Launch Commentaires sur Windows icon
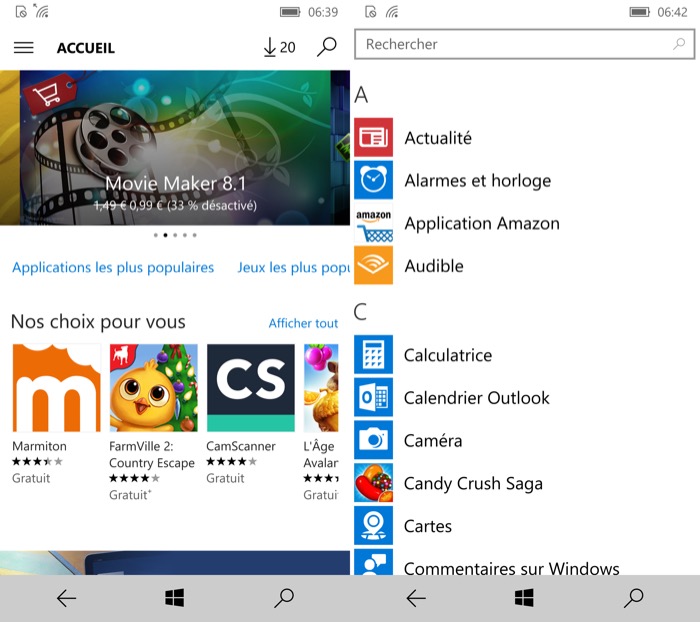Screen dimensions: 700x622 tap(374, 562)
